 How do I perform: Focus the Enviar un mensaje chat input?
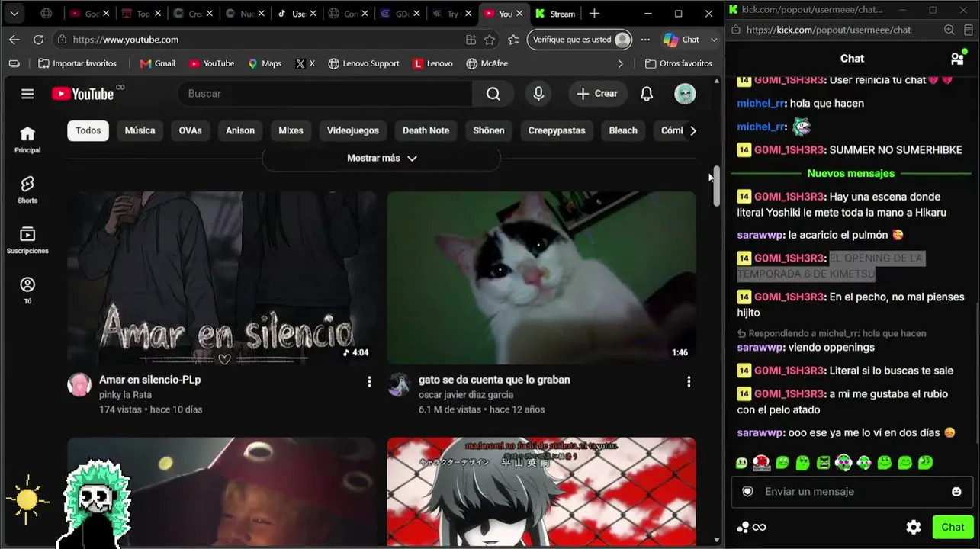coord(852,492)
